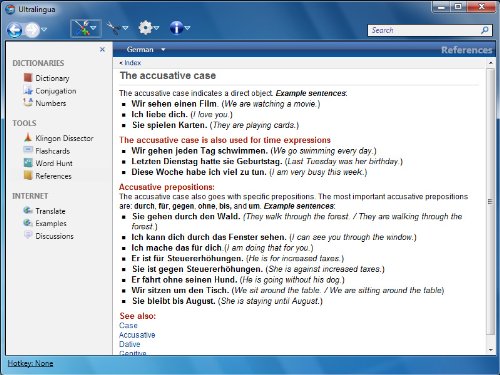The height and width of the screenshot is (375, 500).
Task: Click the scrollbar down arrow
Action: click(490, 350)
